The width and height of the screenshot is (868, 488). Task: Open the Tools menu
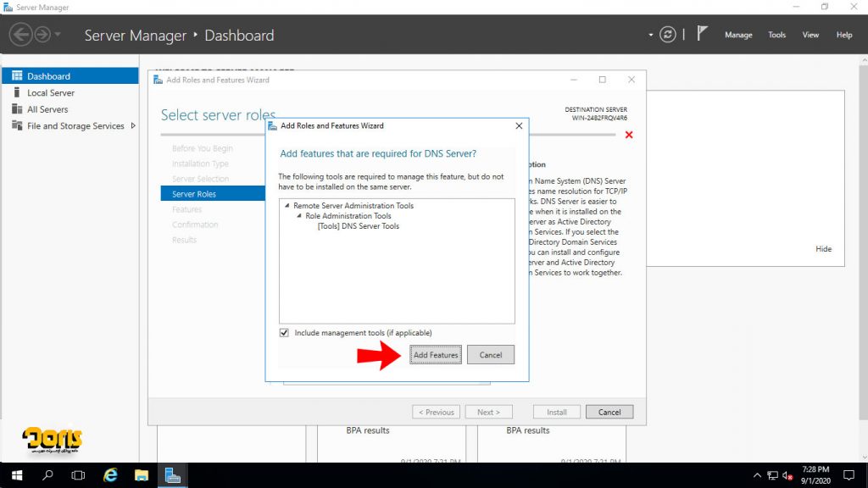tap(776, 35)
